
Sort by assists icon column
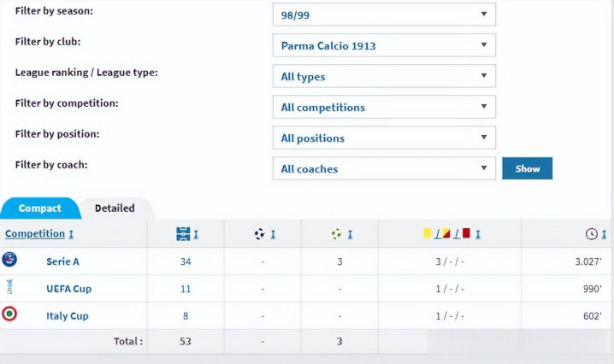tap(337, 234)
